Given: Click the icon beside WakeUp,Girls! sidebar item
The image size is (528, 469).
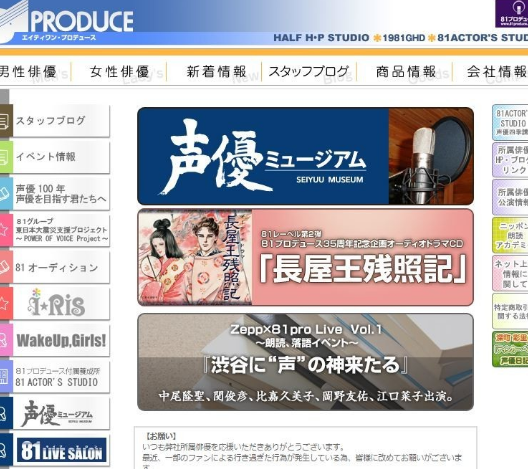Looking at the screenshot, I should (6, 340).
